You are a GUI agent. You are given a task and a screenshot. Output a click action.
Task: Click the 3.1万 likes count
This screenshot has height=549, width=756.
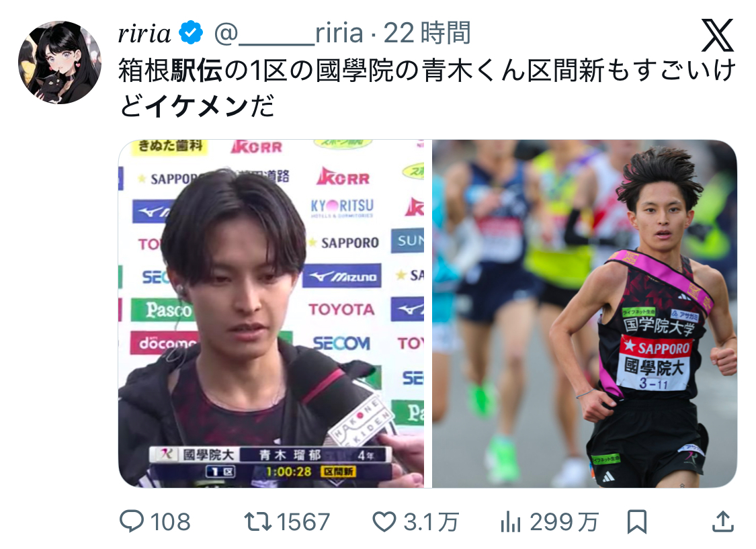tap(431, 522)
